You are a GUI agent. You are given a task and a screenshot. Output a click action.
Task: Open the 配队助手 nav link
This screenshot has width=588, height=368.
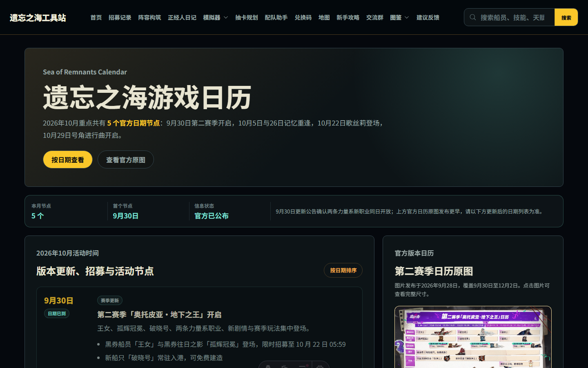tap(276, 18)
